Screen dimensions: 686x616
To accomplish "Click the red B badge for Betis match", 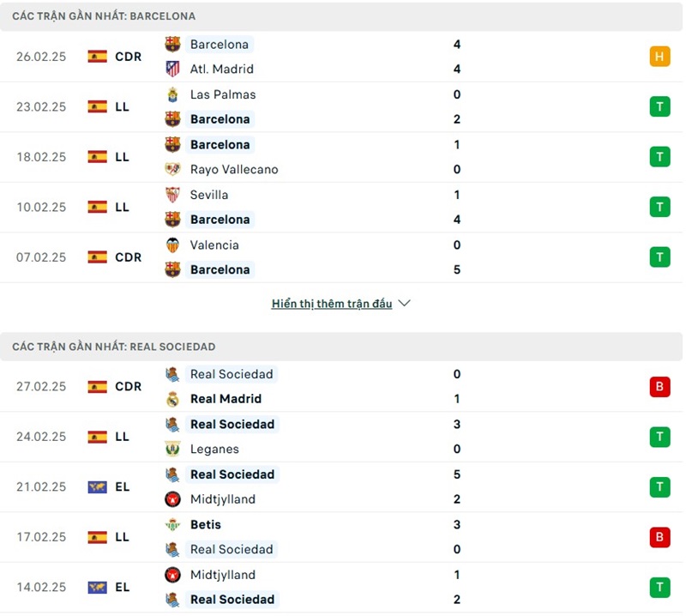I will click(659, 537).
